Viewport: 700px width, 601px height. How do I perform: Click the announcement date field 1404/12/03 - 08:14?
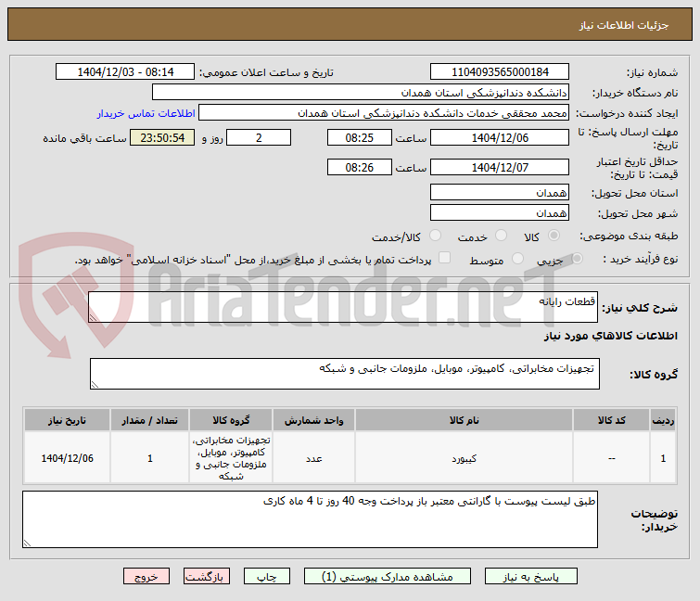(125, 72)
